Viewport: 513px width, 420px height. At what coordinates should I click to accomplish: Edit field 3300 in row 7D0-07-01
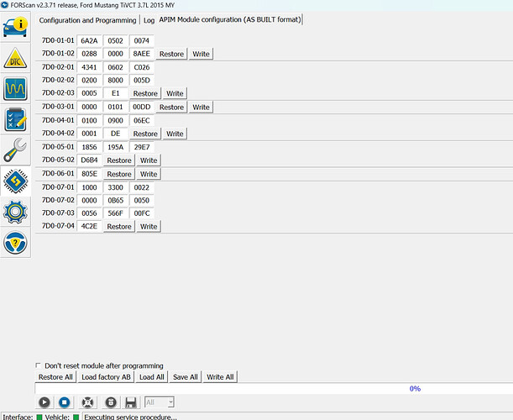(x=116, y=187)
